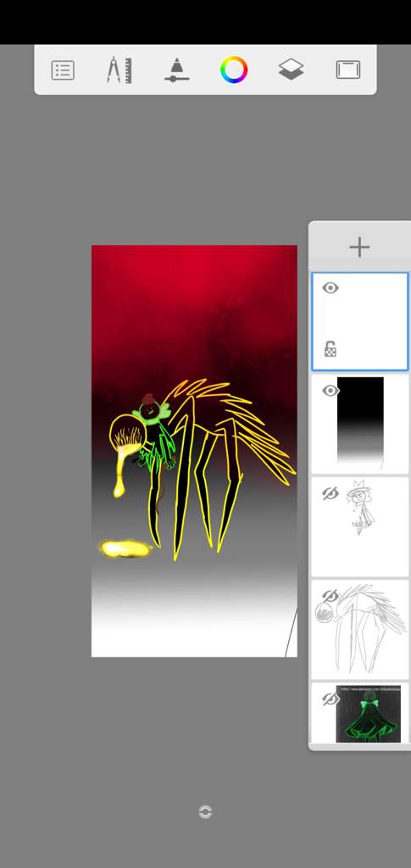Select the green dress reference layer thumbnail
This screenshot has width=411, height=868.
(369, 714)
